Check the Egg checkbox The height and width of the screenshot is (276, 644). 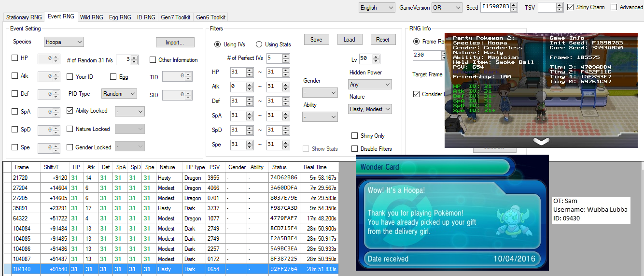click(113, 77)
